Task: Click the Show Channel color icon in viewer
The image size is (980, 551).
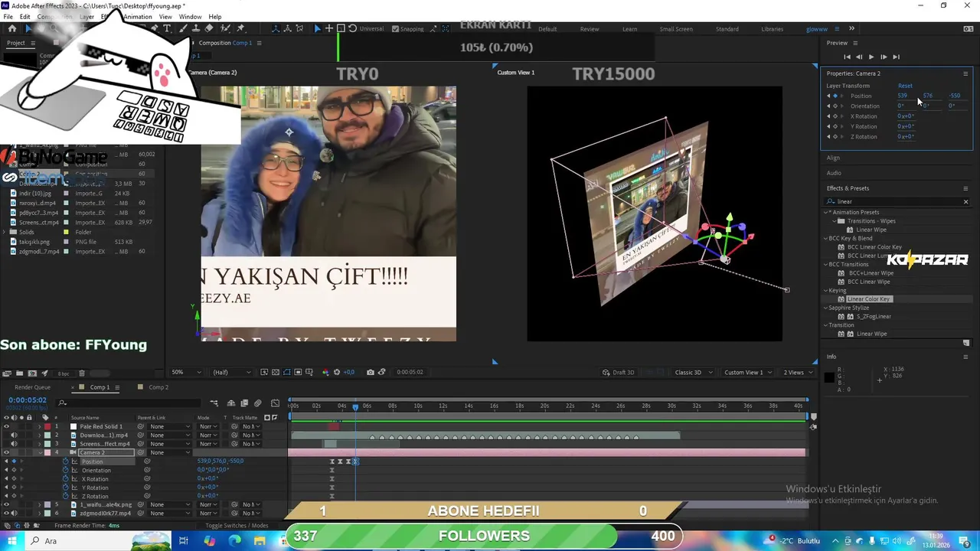Action: tap(325, 372)
